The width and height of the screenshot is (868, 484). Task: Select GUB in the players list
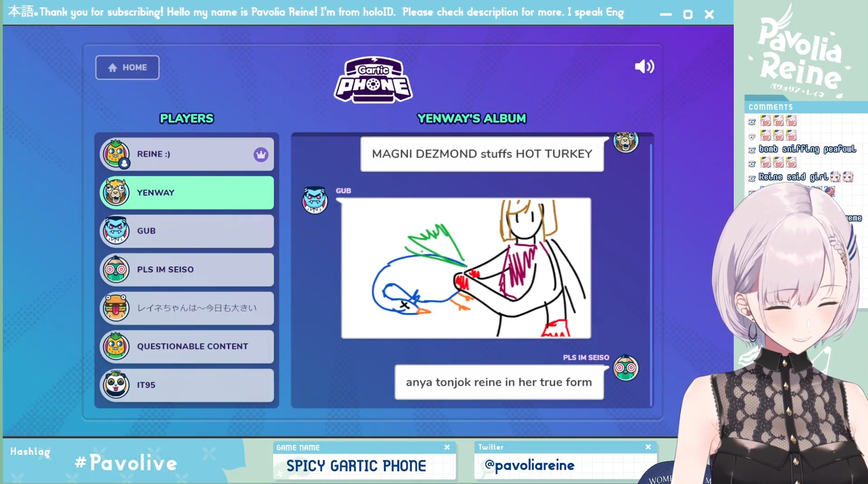(x=187, y=231)
